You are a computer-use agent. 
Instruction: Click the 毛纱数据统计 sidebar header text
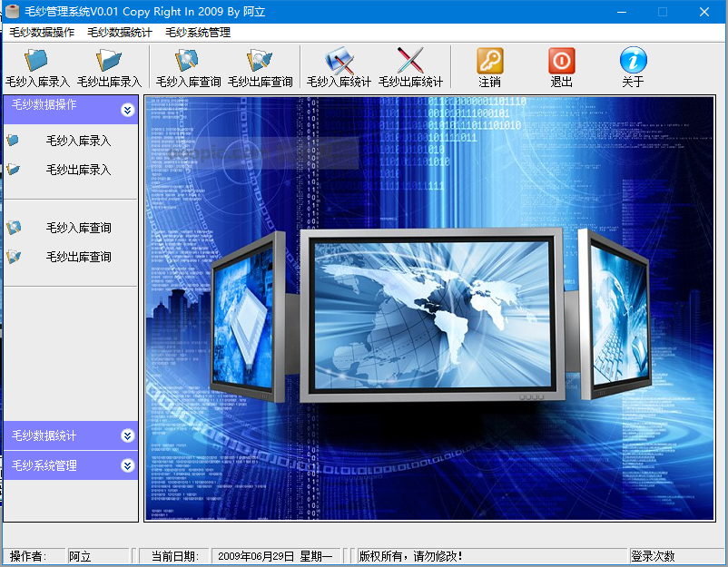click(44, 435)
